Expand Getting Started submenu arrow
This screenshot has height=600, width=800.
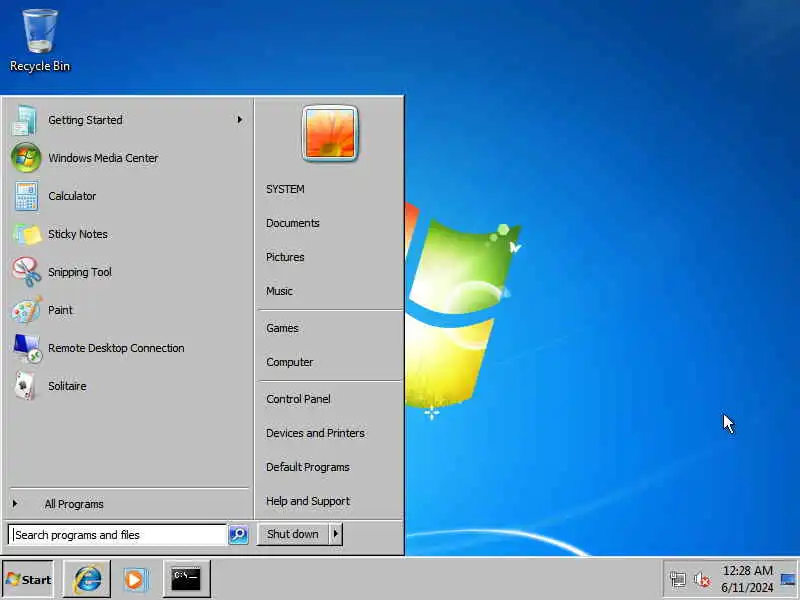tap(239, 120)
